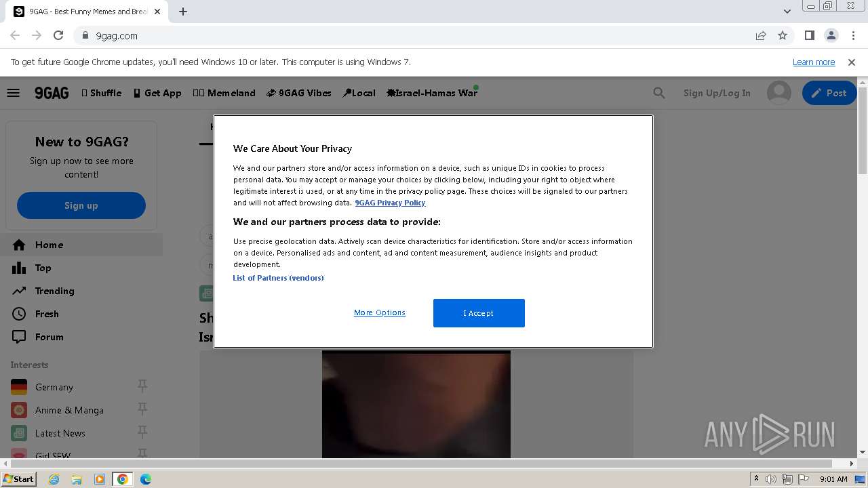Open Sign Up/Log In link

(717, 93)
